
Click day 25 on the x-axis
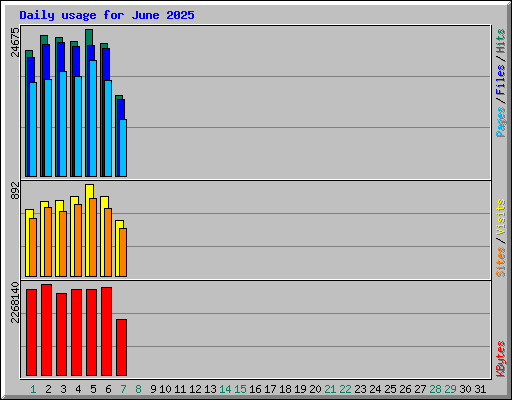coord(390,389)
